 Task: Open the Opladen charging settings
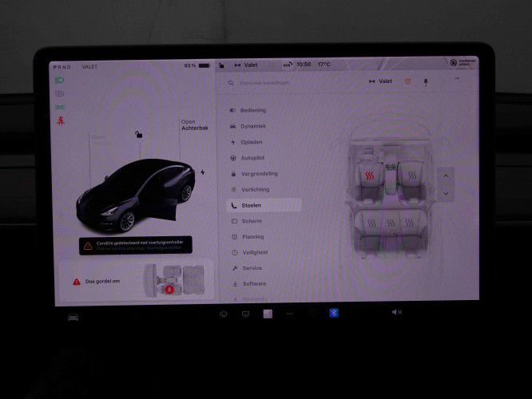pyautogui.click(x=252, y=142)
